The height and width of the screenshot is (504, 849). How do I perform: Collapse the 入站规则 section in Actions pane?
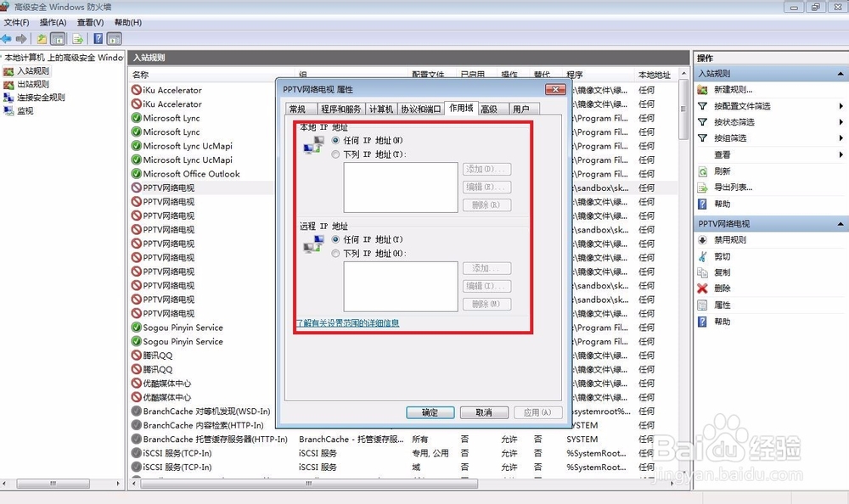click(x=841, y=74)
